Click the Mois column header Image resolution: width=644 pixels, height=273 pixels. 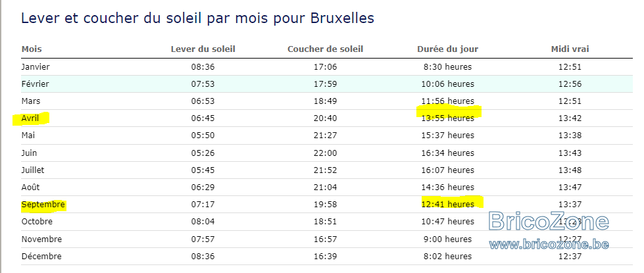click(x=32, y=49)
